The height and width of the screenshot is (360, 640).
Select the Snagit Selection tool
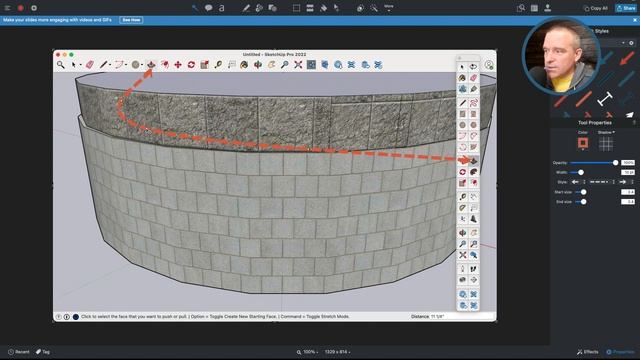click(x=296, y=8)
